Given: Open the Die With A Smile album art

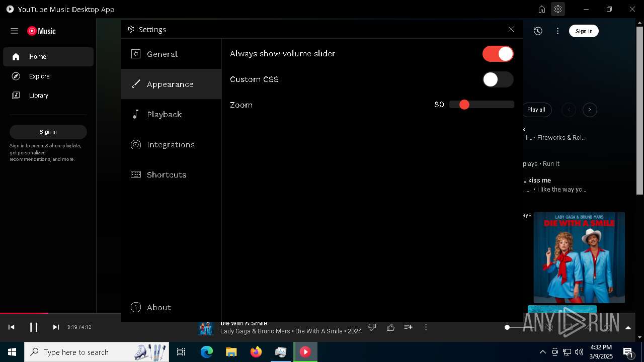Looking at the screenshot, I should pos(579,257).
